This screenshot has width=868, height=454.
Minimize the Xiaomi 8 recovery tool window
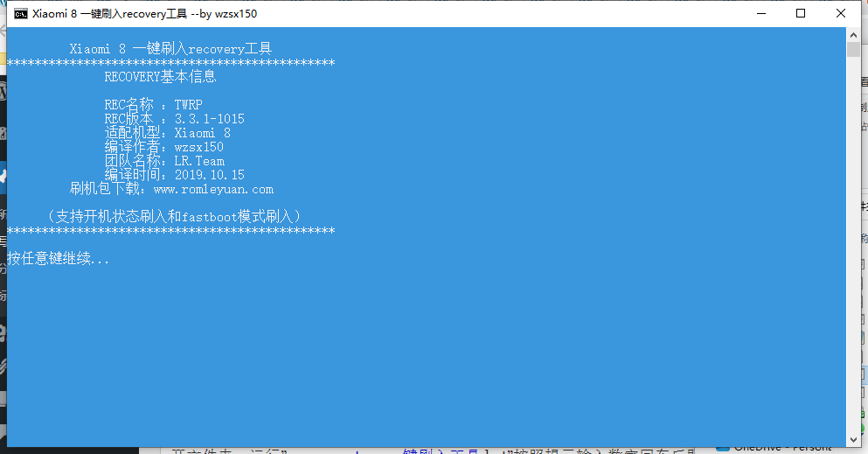pos(761,13)
